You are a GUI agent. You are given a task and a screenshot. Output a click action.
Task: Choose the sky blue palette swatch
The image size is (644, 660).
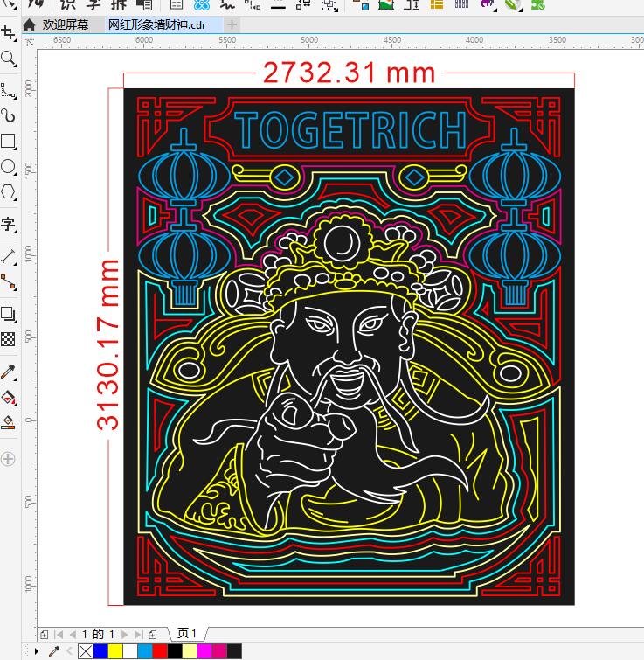(145, 651)
